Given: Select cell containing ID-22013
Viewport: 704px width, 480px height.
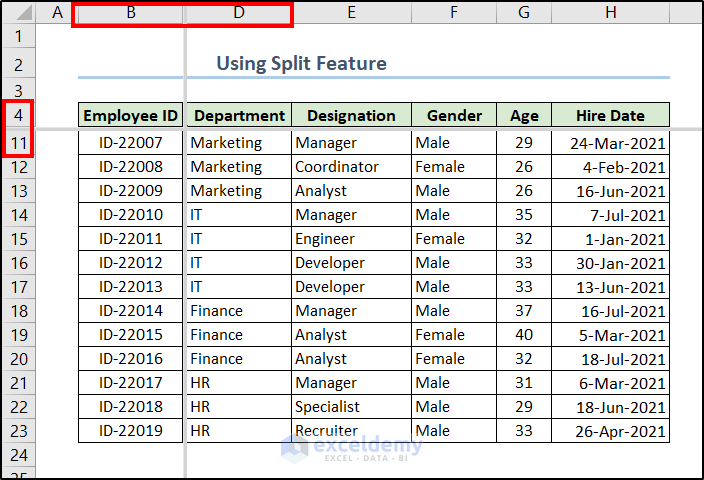Looking at the screenshot, I should click(x=130, y=287).
